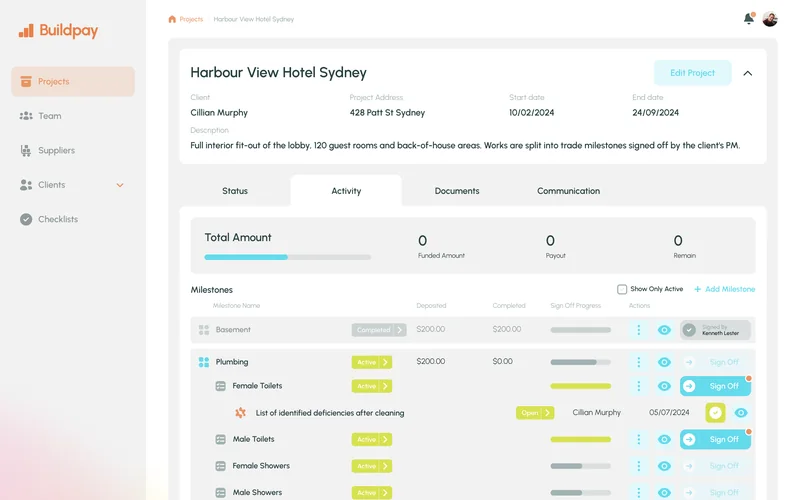Click the disabled Plumbing Sign Off button

point(715,362)
